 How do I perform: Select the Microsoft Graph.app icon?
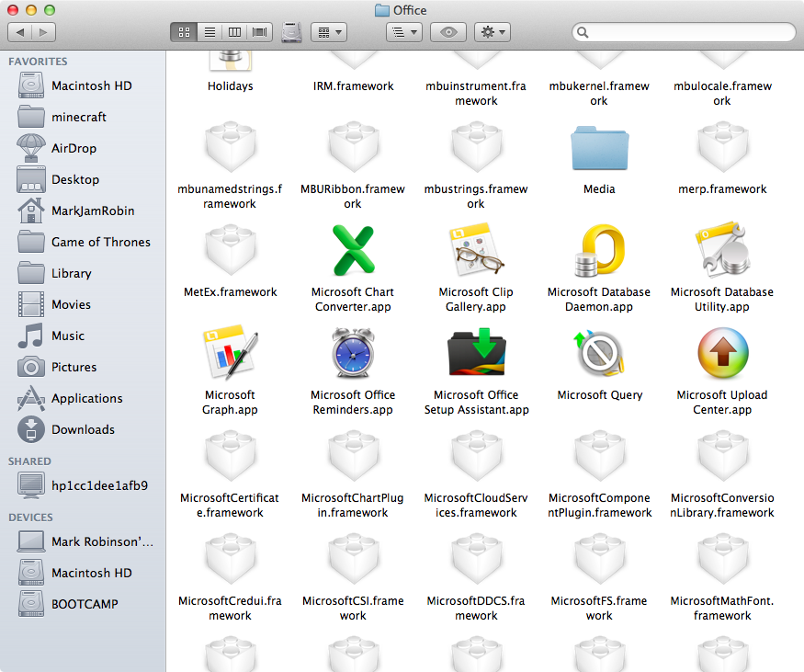(x=231, y=353)
